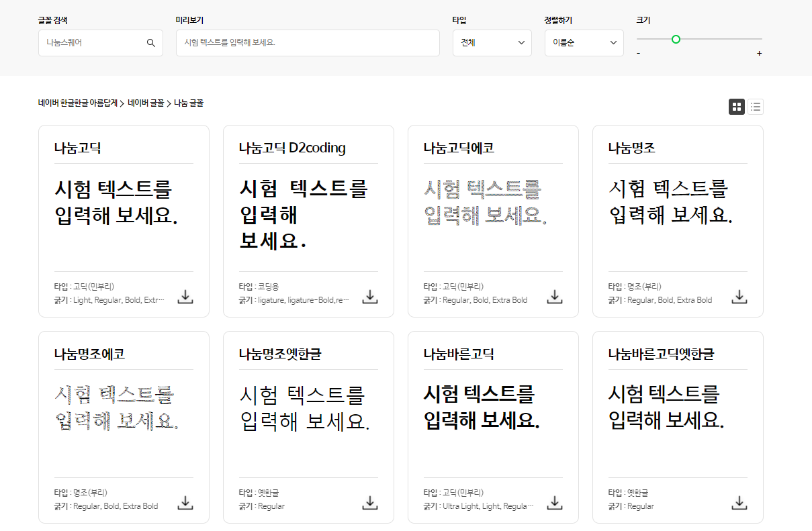Focus the 글꼴 검색 input field
The width and height of the screenshot is (812, 531).
click(101, 43)
